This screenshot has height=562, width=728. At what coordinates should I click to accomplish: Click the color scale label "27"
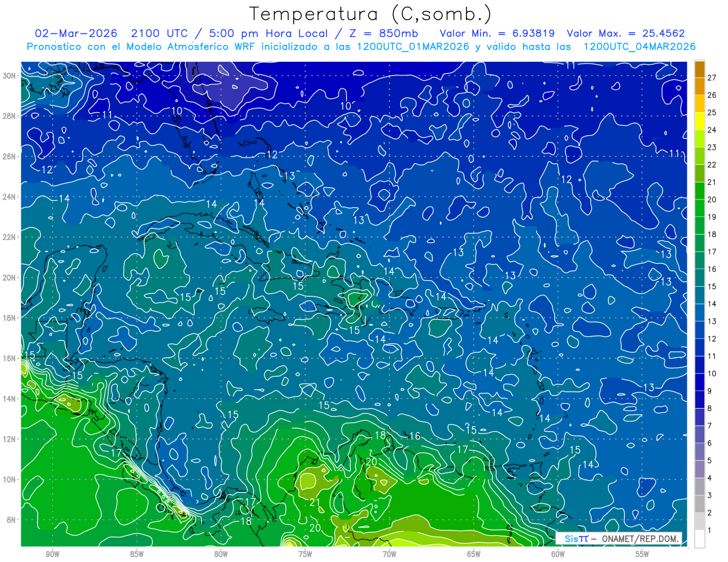[712, 78]
